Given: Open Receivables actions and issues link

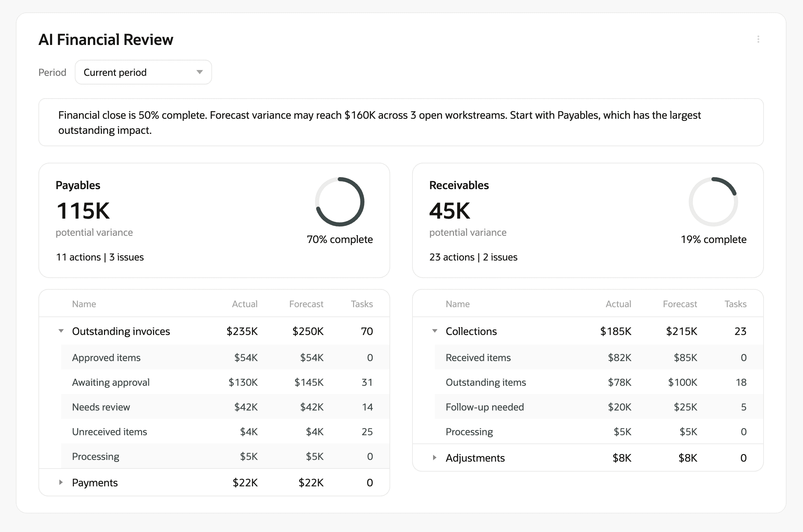Looking at the screenshot, I should (x=474, y=257).
